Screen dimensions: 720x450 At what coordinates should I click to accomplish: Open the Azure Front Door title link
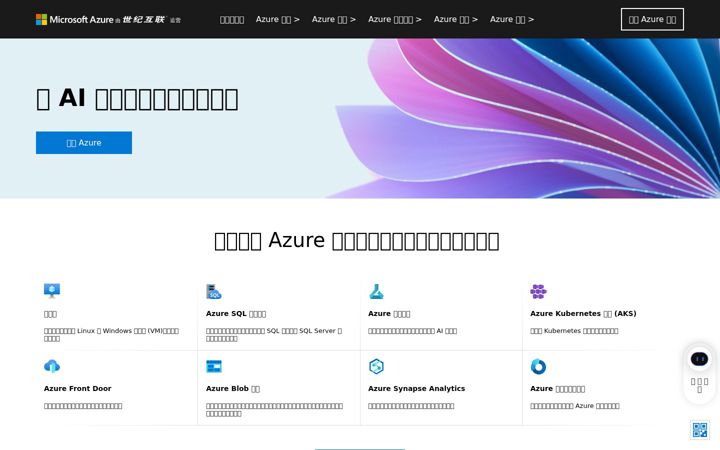click(78, 388)
